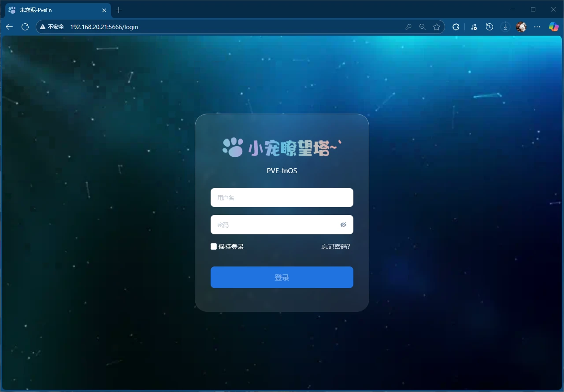Select the 米恋泥-PveFn tab

click(53, 10)
